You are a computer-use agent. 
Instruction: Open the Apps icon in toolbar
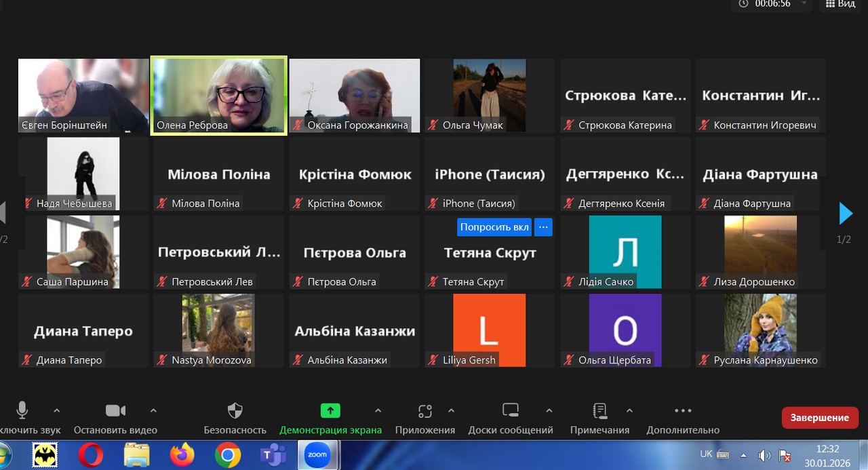[x=425, y=411]
